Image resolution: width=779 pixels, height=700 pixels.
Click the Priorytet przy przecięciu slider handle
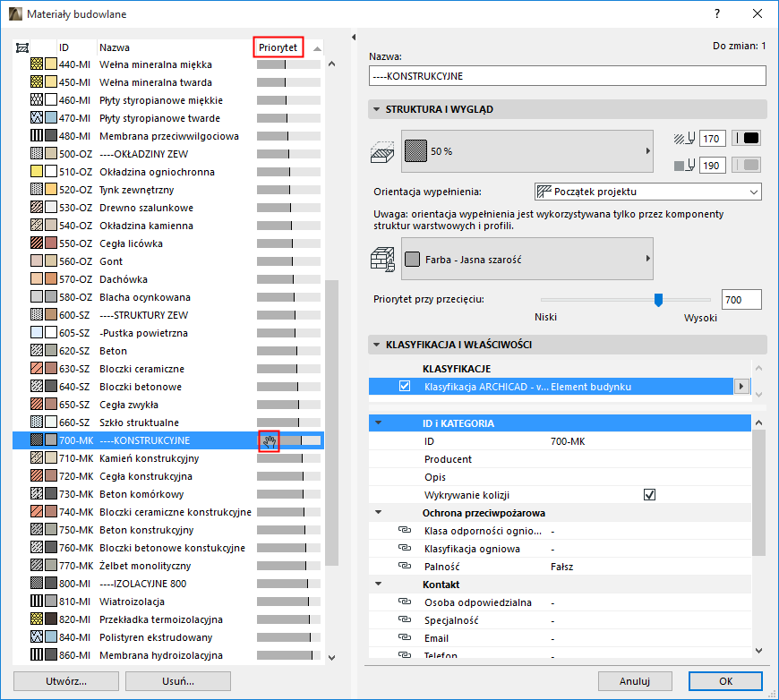coord(658,300)
